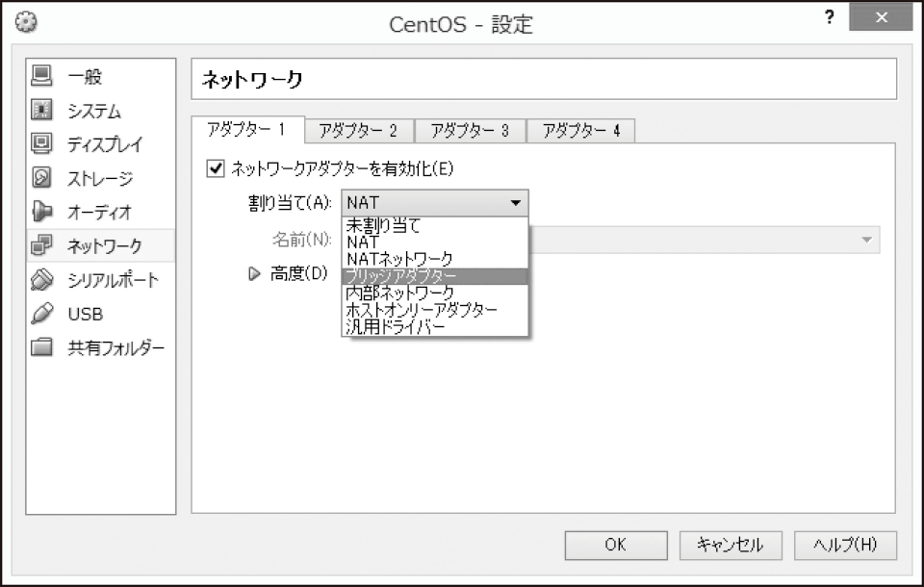This screenshot has width=924, height=587.
Task: Expand the 高度(D) advanced section
Action: point(254,273)
